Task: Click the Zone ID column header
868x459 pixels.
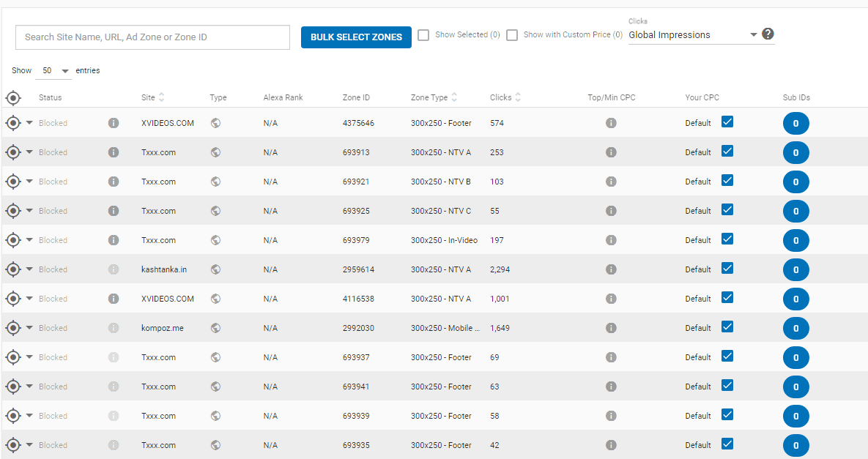Action: 356,97
